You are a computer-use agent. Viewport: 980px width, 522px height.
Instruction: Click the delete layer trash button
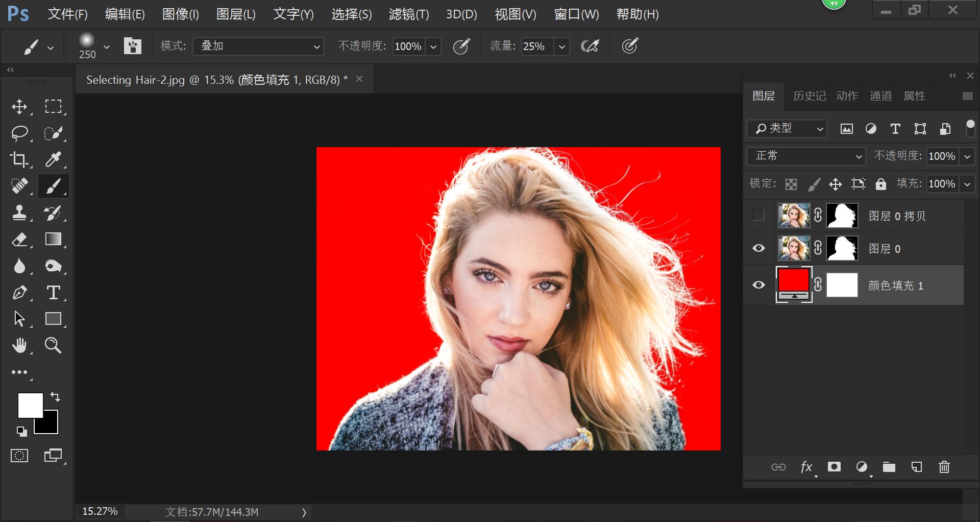943,467
